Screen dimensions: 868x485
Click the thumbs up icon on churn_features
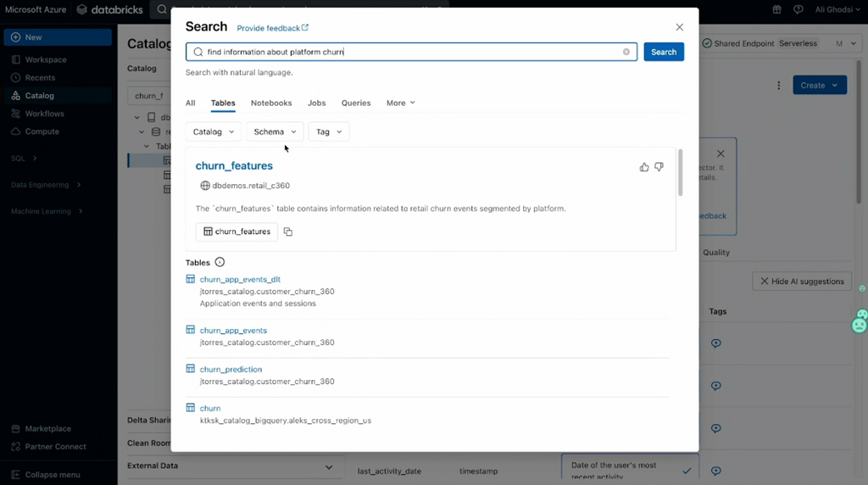[644, 167]
